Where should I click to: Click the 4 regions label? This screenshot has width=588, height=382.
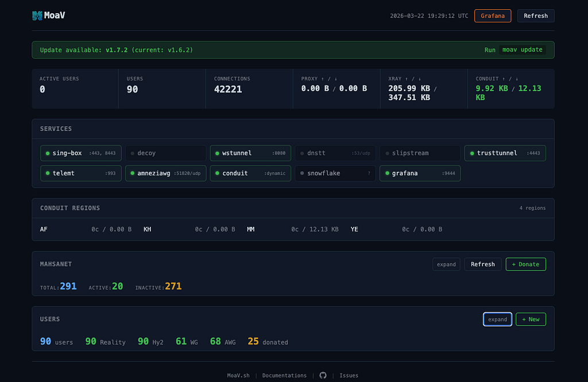532,208
